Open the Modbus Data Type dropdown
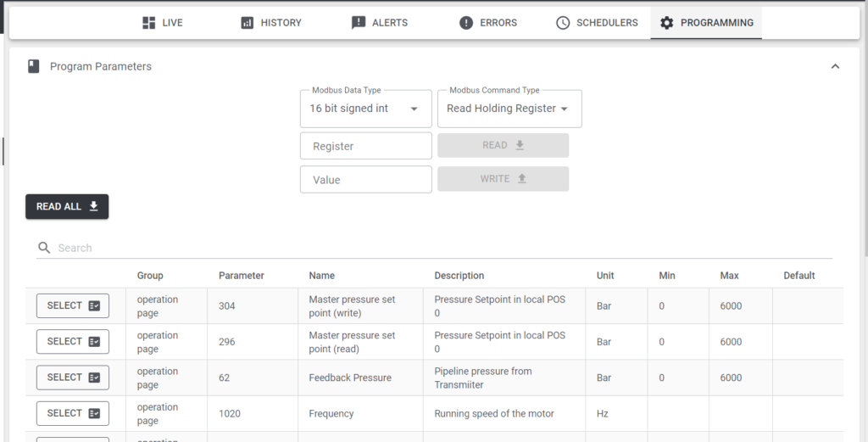 click(x=366, y=109)
